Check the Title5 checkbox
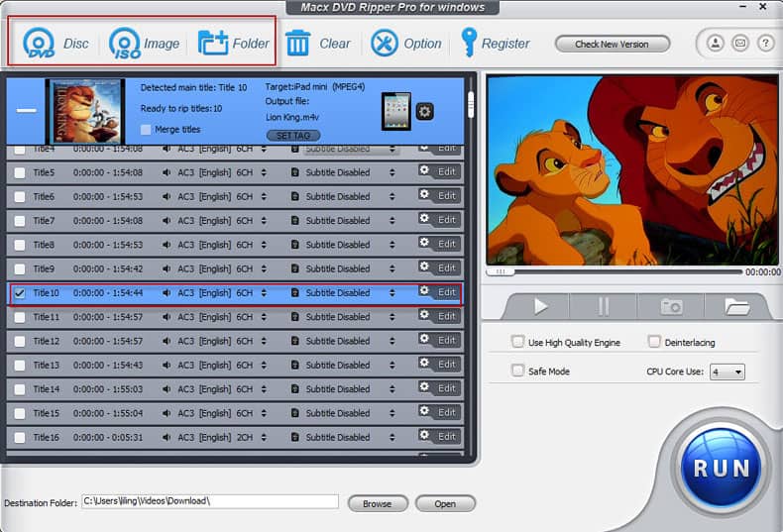This screenshot has height=532, width=783. [x=20, y=172]
